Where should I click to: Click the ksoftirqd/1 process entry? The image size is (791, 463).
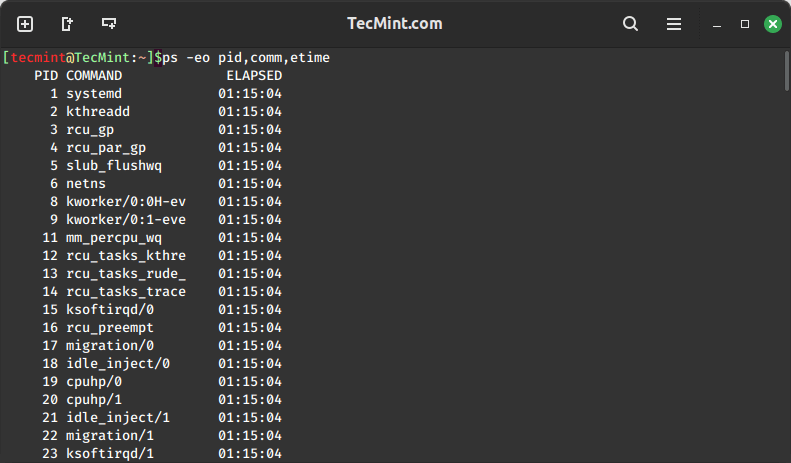pyautogui.click(x=110, y=453)
